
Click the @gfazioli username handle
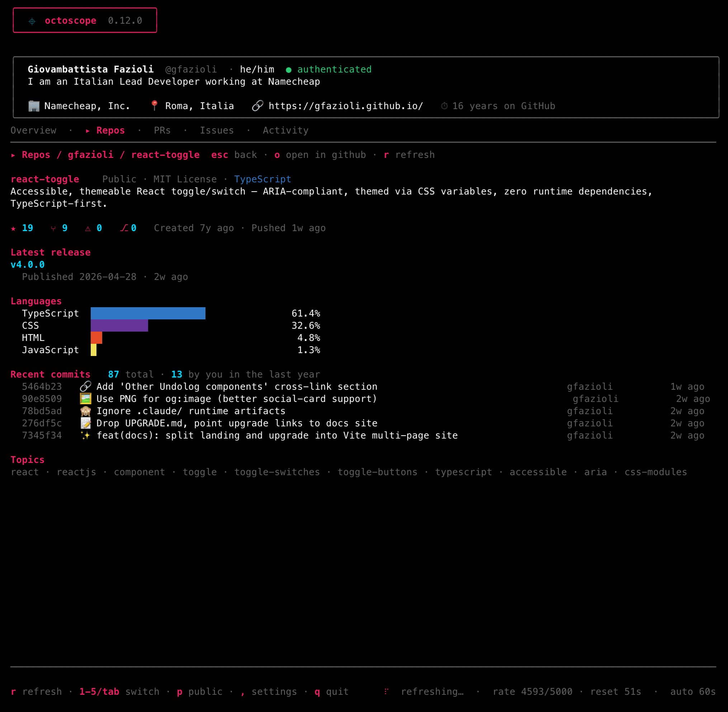point(191,70)
